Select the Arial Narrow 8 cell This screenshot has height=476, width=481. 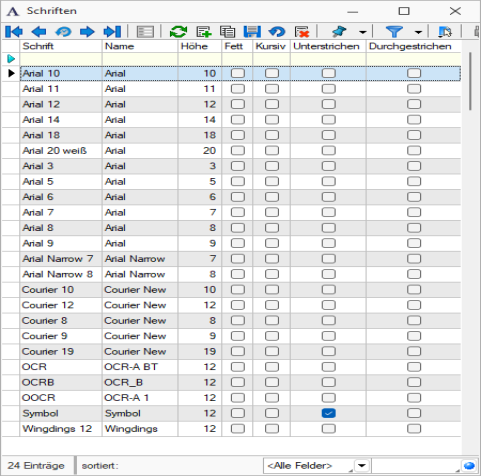(x=61, y=274)
